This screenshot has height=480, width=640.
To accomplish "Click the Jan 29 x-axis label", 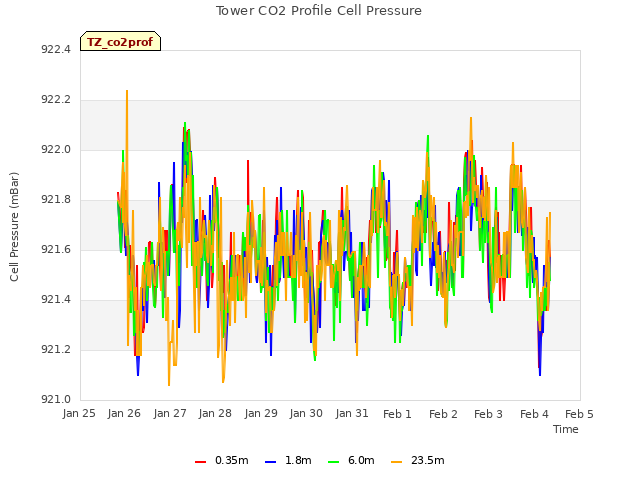I will [261, 414].
